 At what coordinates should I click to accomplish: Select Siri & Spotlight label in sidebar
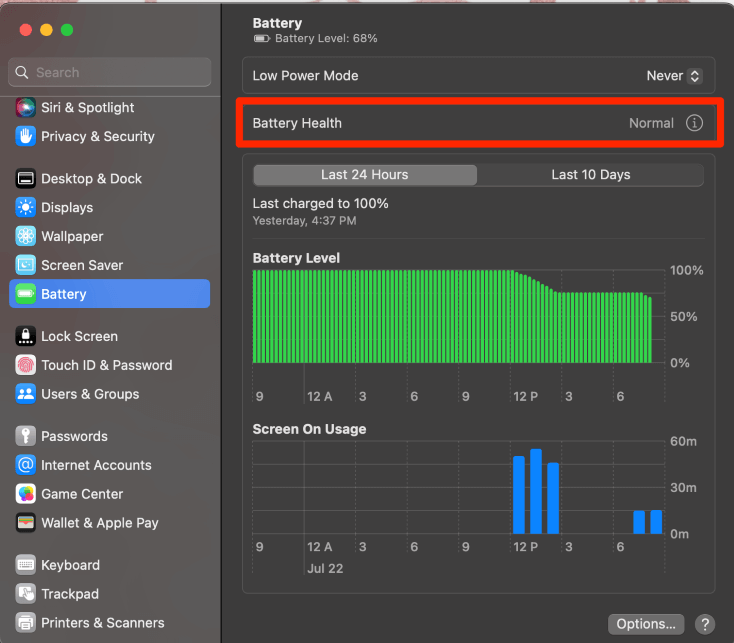(88, 108)
